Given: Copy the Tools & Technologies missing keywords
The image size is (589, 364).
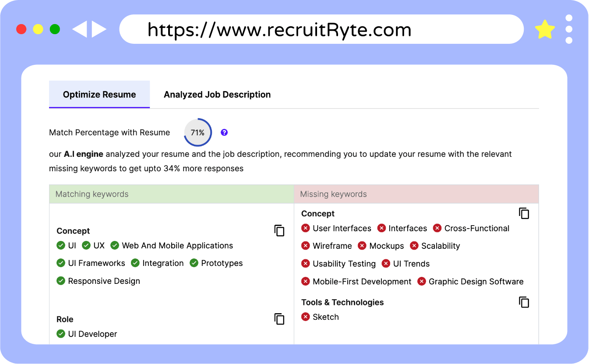Looking at the screenshot, I should tap(524, 302).
